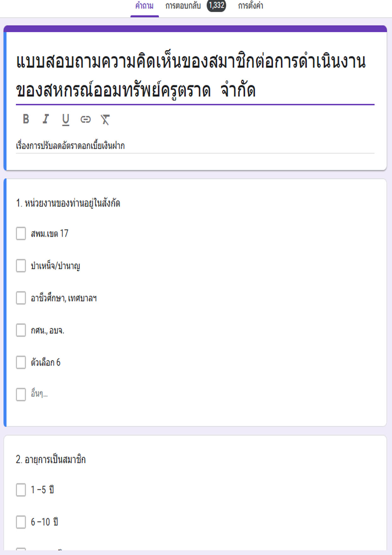The height and width of the screenshot is (555, 392).
Task: Select question 2 อายุการเป็นสมาชิก
Action: tap(51, 459)
